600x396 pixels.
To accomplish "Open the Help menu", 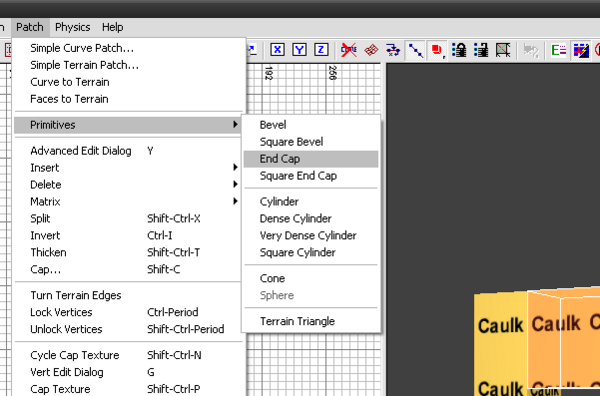I will point(112,27).
